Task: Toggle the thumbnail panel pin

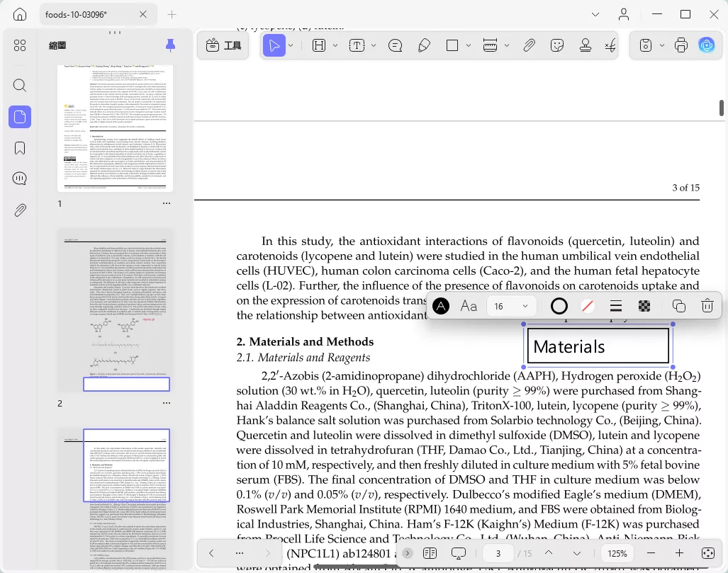Action: click(170, 45)
